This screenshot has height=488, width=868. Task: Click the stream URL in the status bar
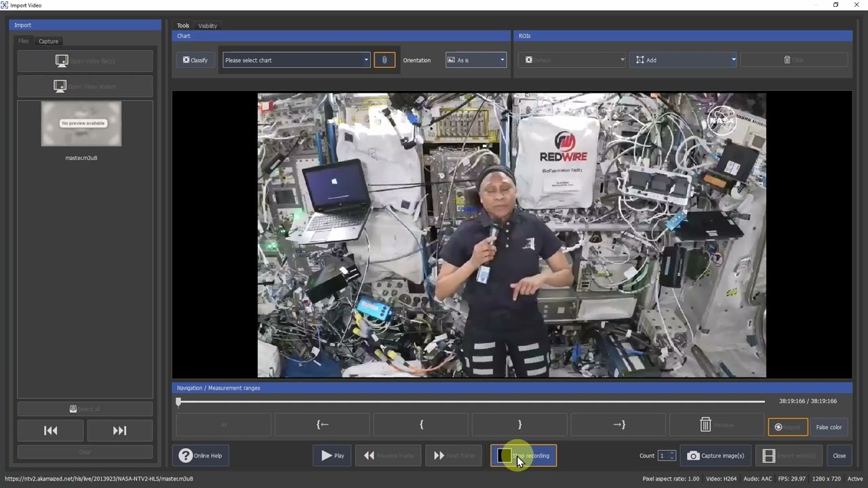98,479
